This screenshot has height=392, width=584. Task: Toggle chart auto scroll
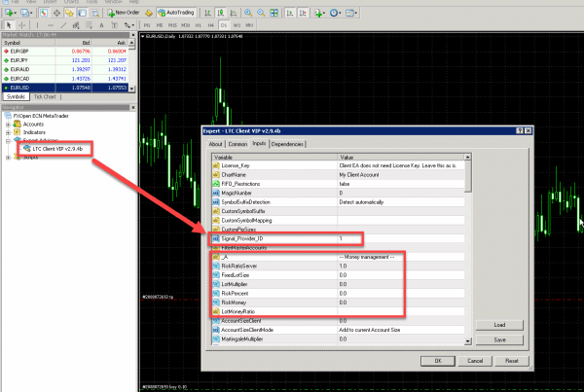click(290, 13)
